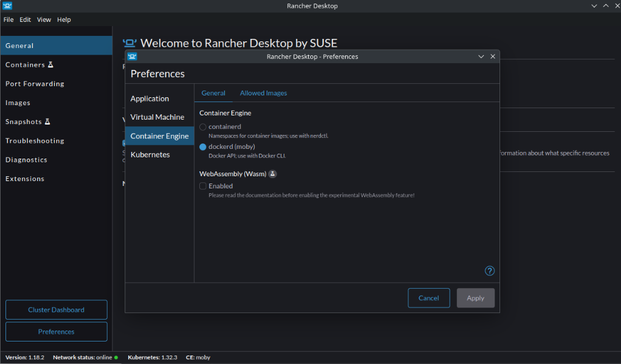
Task: Click the Cancel button
Action: [x=428, y=298]
